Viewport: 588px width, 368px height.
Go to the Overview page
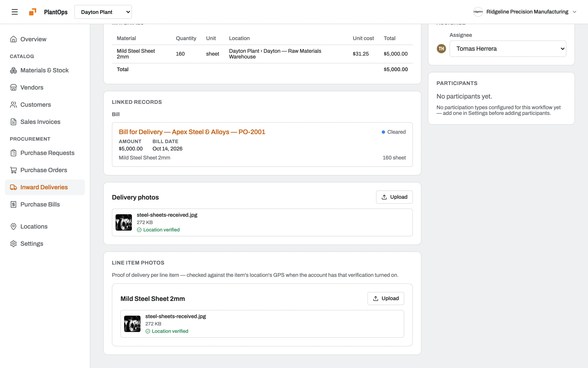tap(45, 39)
